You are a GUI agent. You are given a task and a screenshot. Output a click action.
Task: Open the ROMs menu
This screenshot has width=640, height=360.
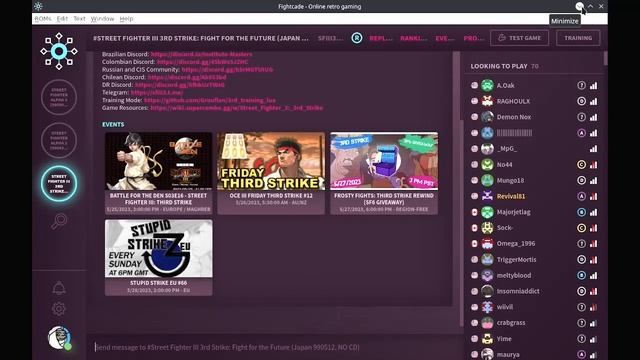pos(43,19)
